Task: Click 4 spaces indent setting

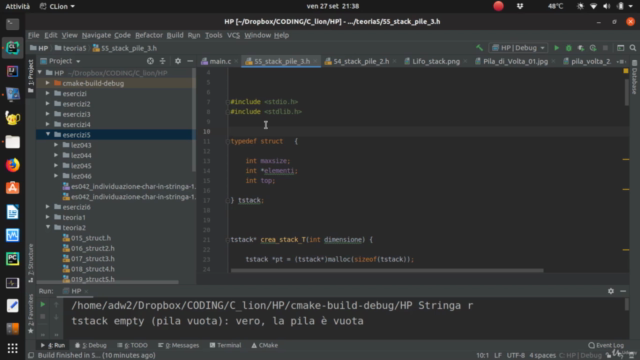Action: tap(542, 356)
